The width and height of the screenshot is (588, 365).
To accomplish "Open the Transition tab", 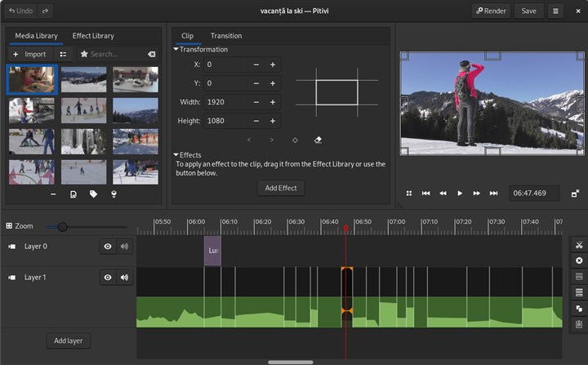I will click(x=226, y=36).
